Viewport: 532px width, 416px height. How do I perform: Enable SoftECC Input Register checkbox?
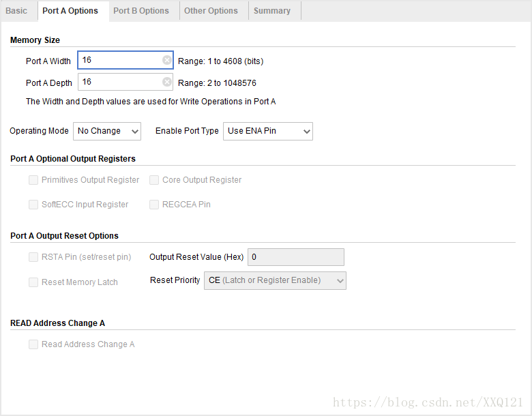click(x=33, y=205)
